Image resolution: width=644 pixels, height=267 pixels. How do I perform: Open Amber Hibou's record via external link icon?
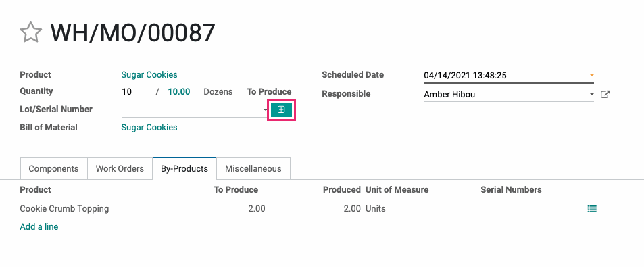[x=605, y=94]
